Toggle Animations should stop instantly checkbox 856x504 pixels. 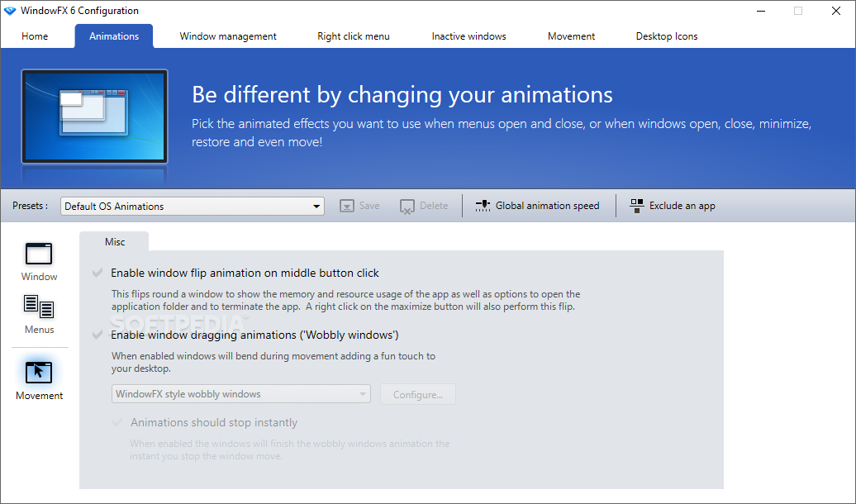(117, 422)
